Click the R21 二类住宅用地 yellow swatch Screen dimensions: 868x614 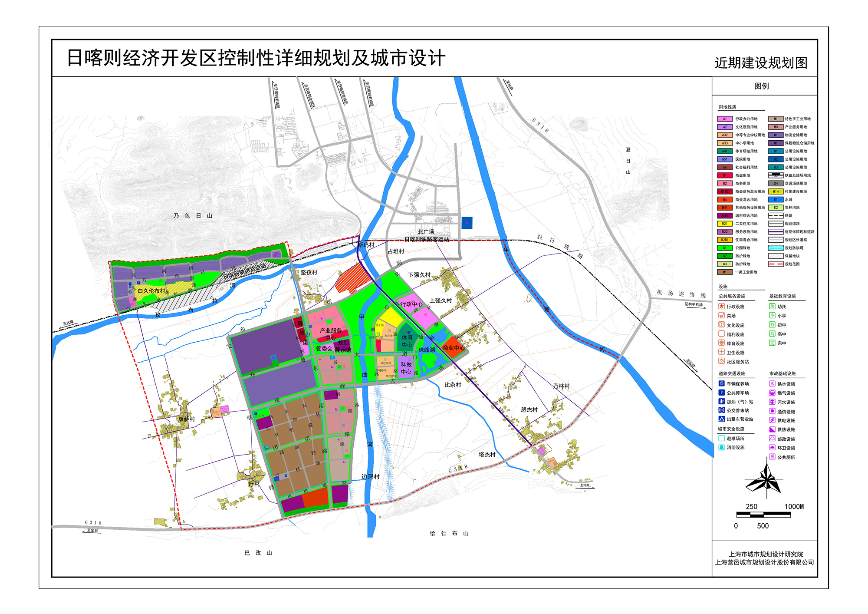[x=724, y=224]
